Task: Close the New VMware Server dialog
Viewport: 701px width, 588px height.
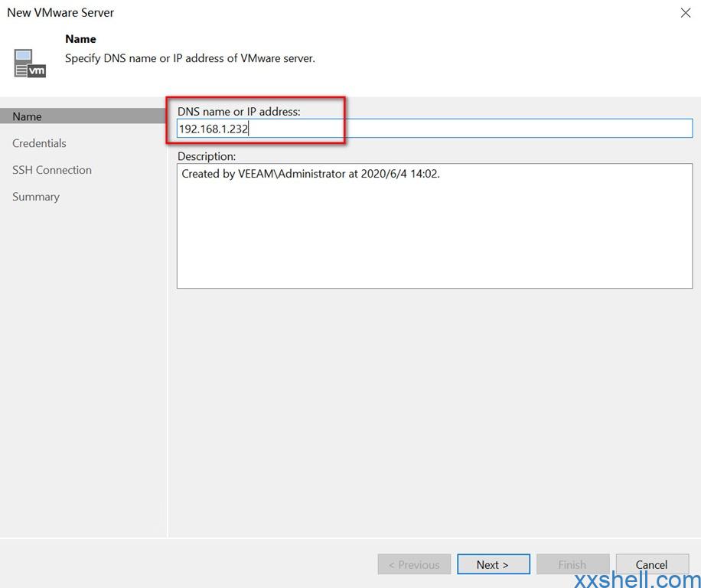Action: 686,12
